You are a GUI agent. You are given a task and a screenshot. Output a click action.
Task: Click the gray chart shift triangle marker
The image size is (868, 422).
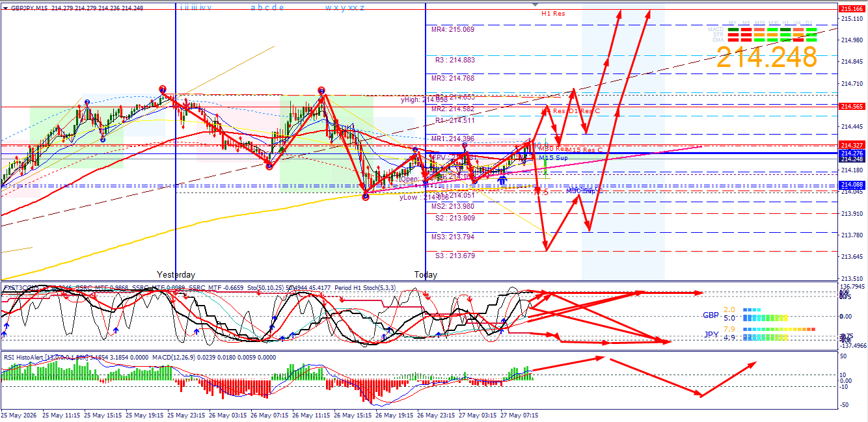[x=535, y=5]
